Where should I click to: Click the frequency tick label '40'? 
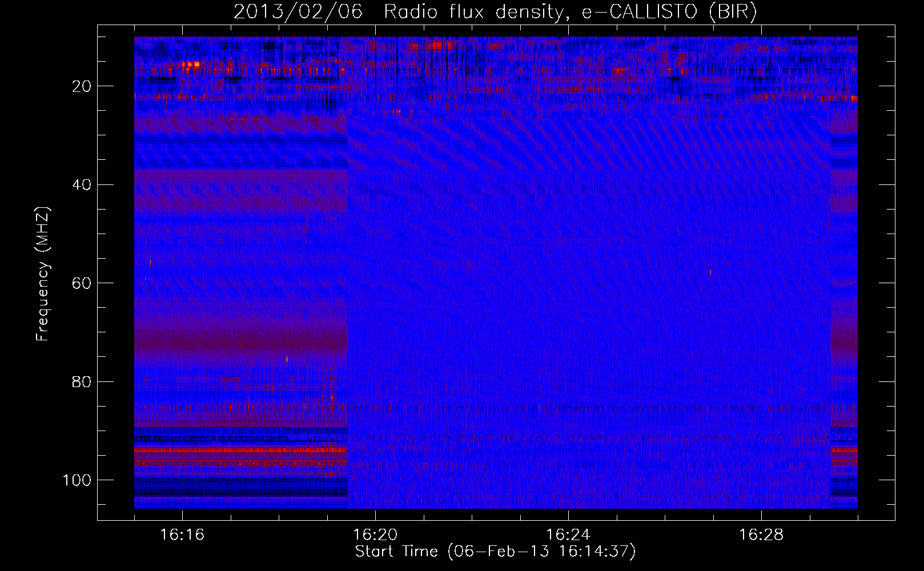coord(82,184)
